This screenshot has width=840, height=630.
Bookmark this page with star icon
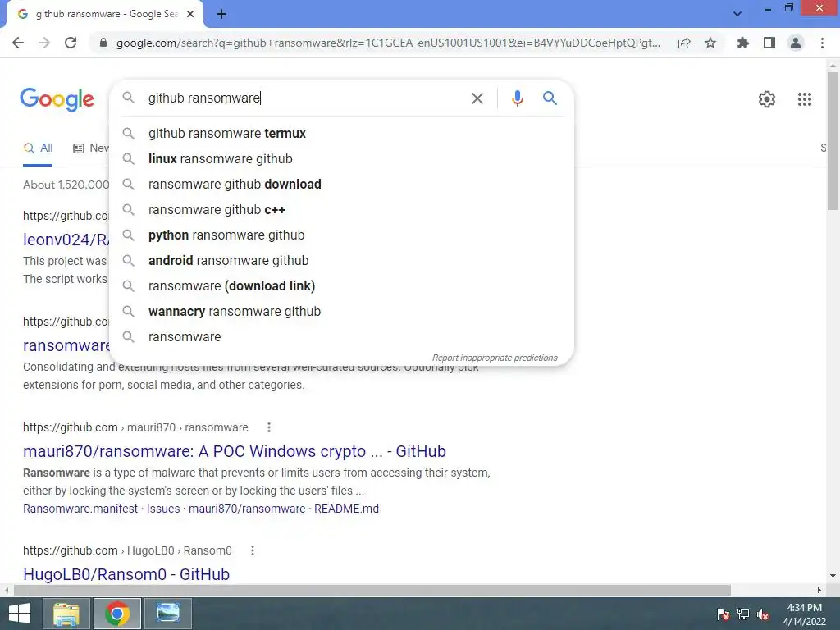coord(710,43)
